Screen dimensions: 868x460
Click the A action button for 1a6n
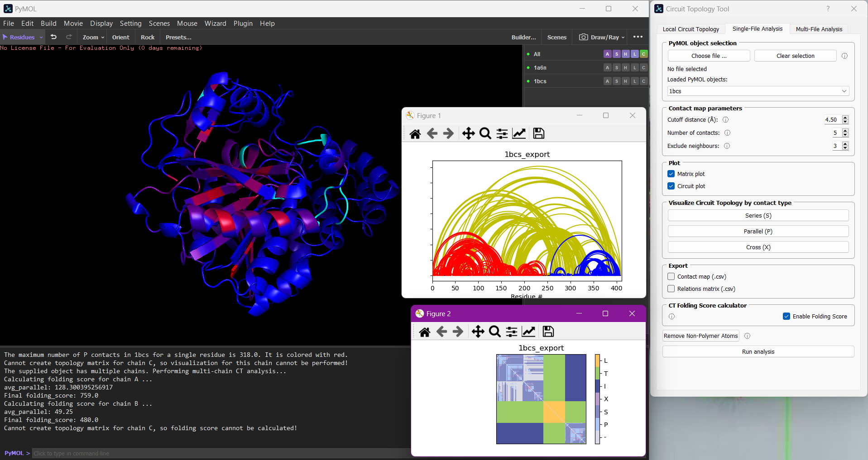click(607, 68)
